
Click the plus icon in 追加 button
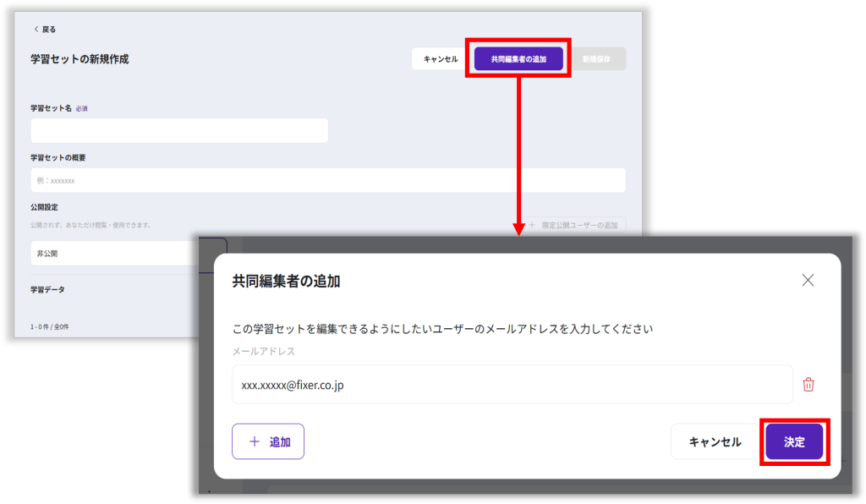255,442
